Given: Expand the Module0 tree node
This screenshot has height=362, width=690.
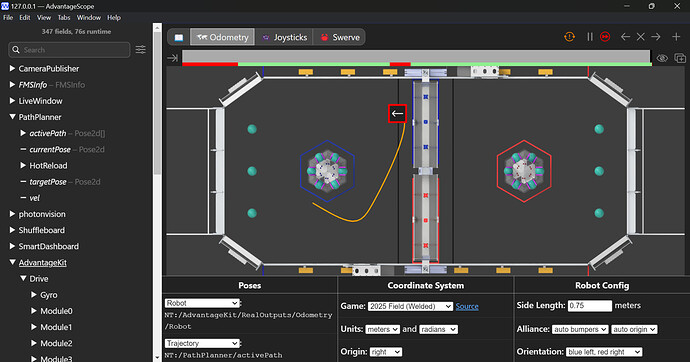Looking at the screenshot, I should pos(34,311).
